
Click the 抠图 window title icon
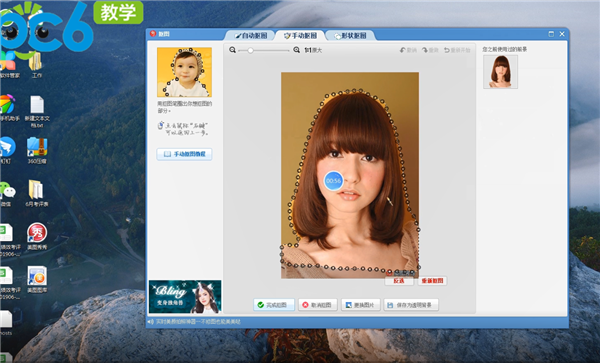click(x=153, y=34)
